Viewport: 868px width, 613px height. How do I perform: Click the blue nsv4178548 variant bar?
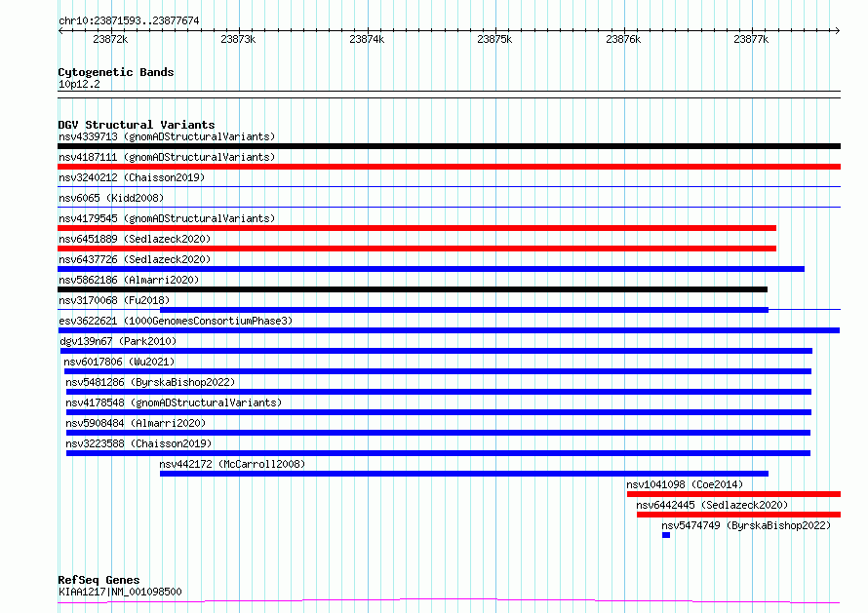tap(439, 412)
